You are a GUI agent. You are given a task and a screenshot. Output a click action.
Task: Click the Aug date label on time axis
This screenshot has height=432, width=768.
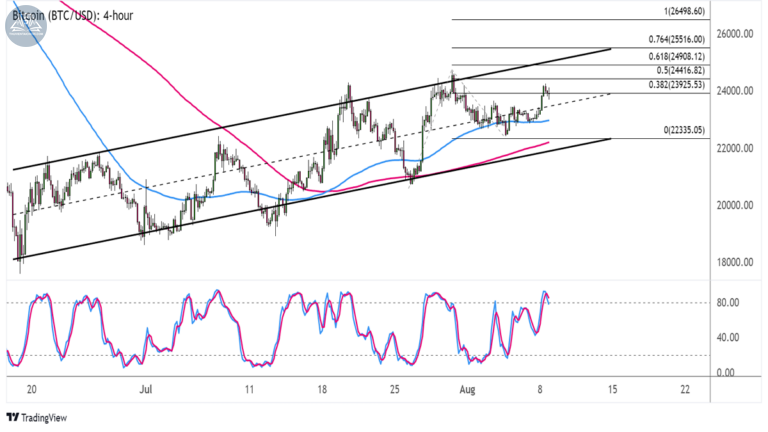point(467,389)
